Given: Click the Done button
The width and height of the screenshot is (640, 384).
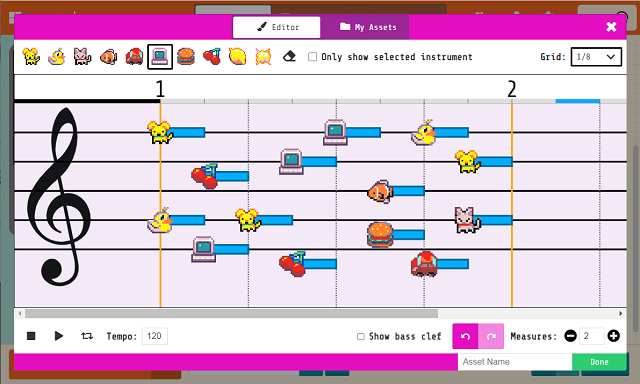Looking at the screenshot, I should coord(599,362).
